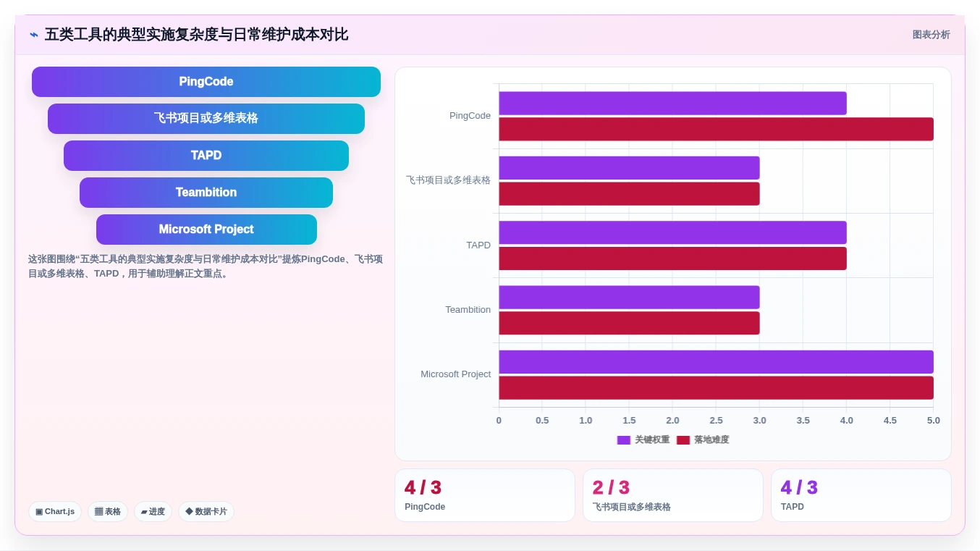Image resolution: width=980 pixels, height=551 pixels.
Task: Click Microsoft Project red bar in chart
Action: [x=716, y=388]
